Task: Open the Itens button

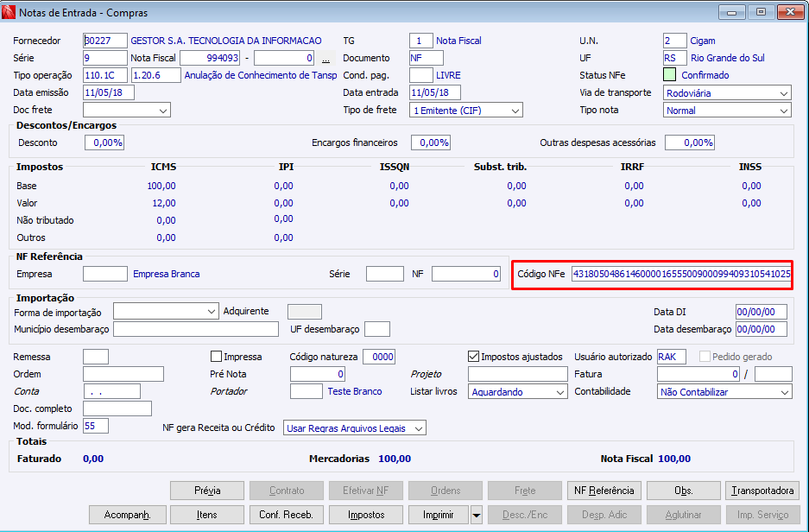Action: tap(207, 515)
